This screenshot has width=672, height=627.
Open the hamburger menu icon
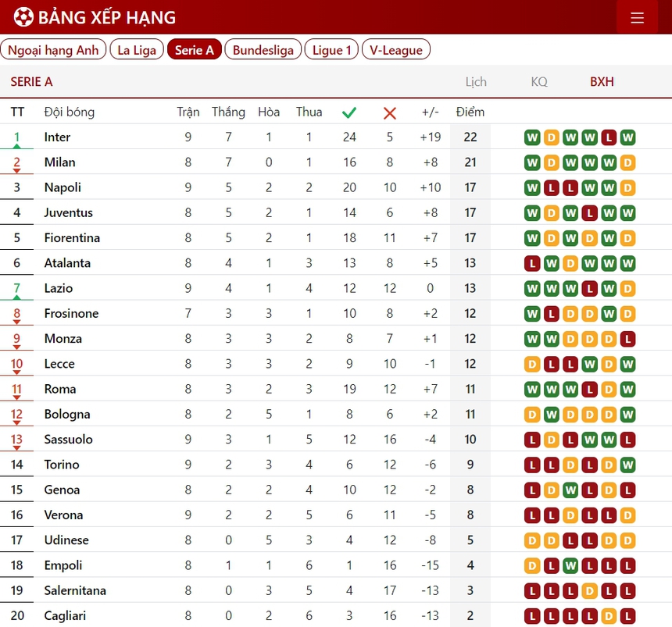pos(637,17)
